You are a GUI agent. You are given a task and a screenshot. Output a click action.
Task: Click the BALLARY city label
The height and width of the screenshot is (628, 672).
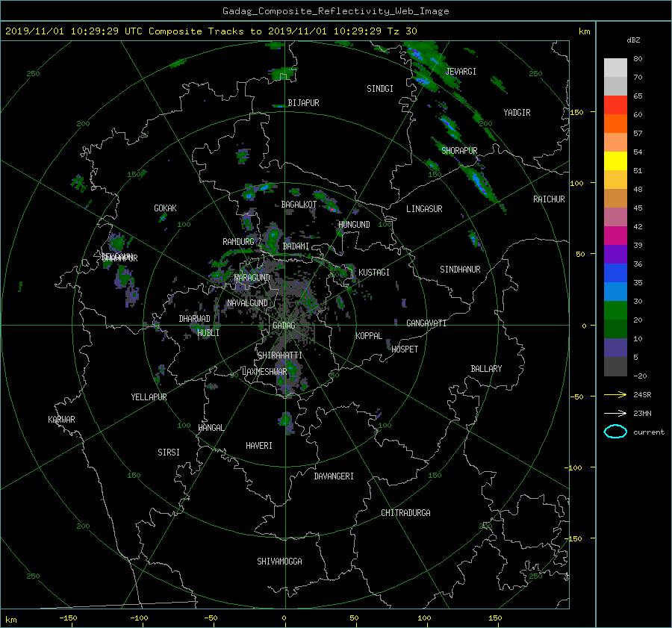point(486,369)
